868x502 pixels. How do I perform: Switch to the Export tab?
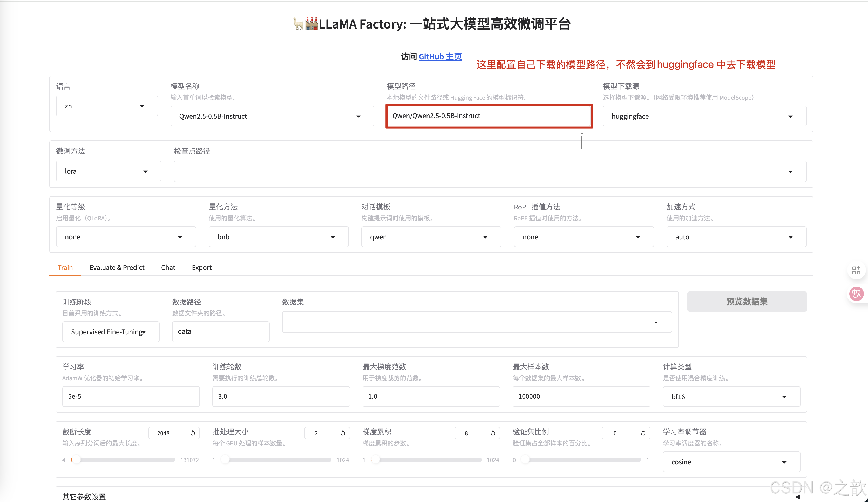click(x=201, y=267)
